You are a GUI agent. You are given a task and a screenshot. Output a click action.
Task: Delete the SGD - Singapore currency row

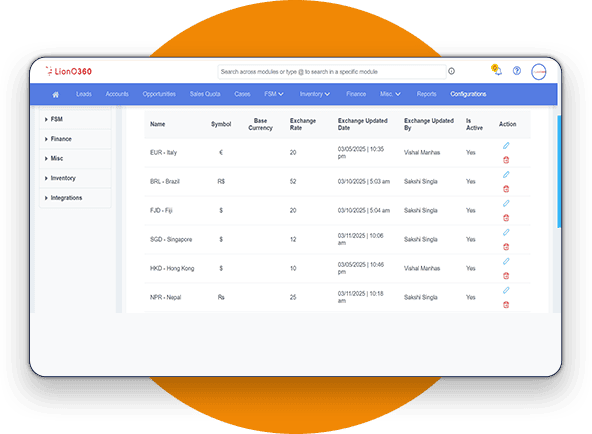[506, 247]
